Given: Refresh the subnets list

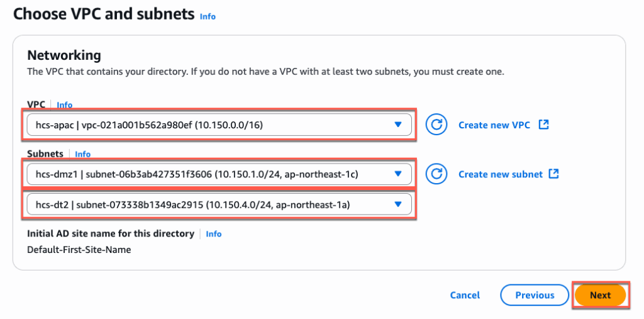Looking at the screenshot, I should [436, 174].
